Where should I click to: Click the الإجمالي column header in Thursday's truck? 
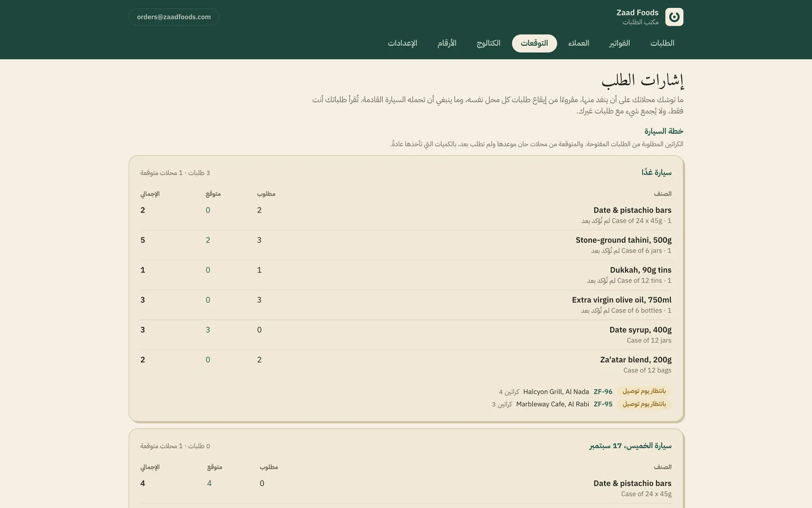pos(150,467)
